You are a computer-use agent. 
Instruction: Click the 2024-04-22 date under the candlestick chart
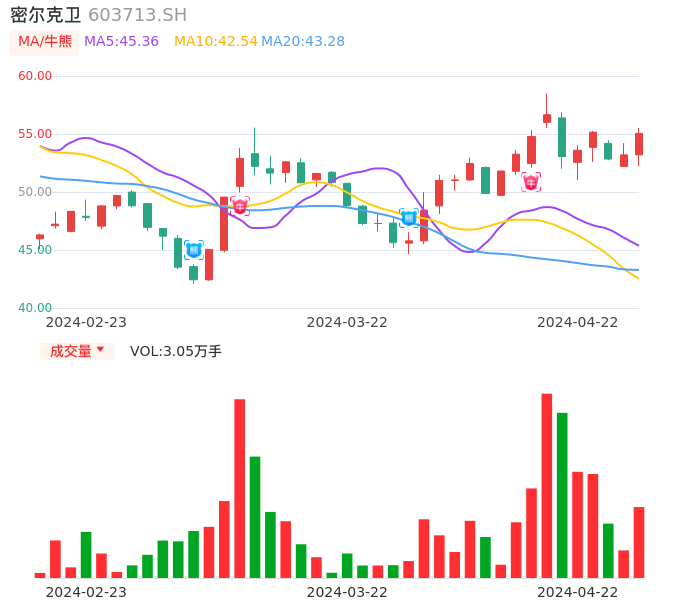(578, 322)
